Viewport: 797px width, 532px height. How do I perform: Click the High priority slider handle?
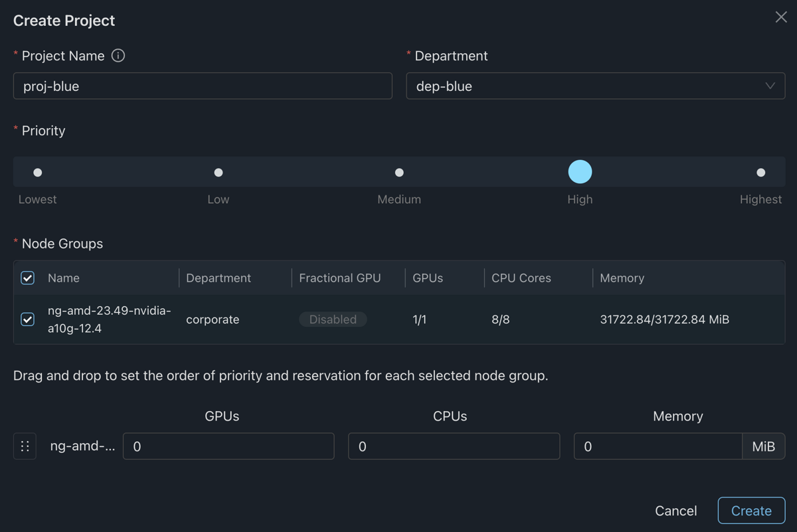coord(580,172)
